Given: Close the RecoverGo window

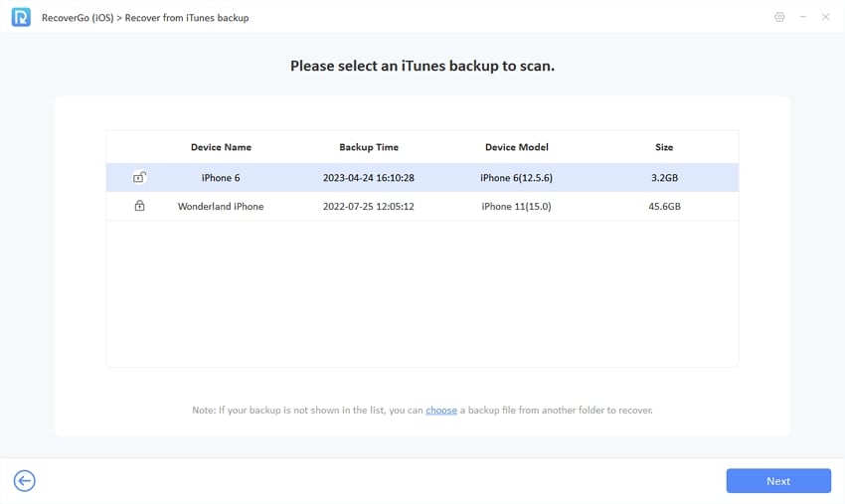Looking at the screenshot, I should [x=825, y=17].
